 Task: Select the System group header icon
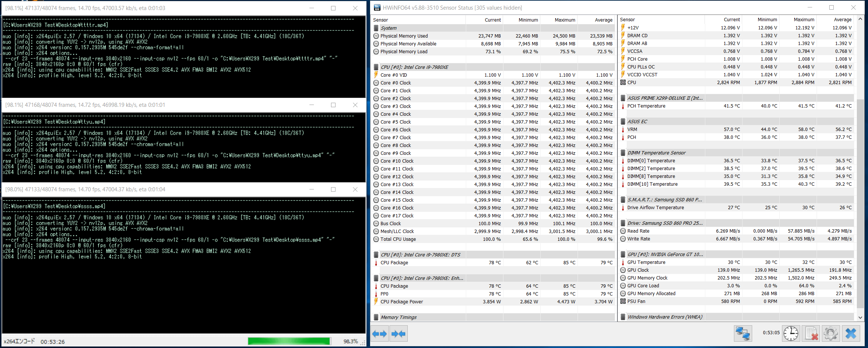(x=376, y=28)
